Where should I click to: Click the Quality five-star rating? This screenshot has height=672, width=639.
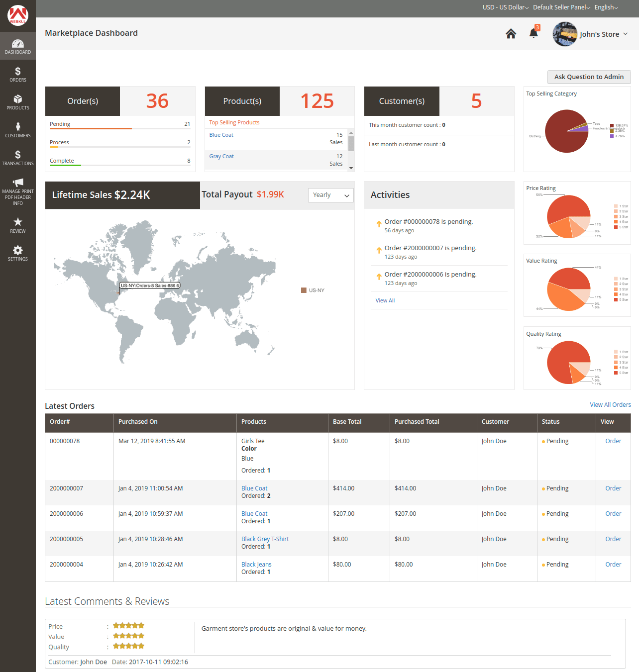pyautogui.click(x=128, y=646)
